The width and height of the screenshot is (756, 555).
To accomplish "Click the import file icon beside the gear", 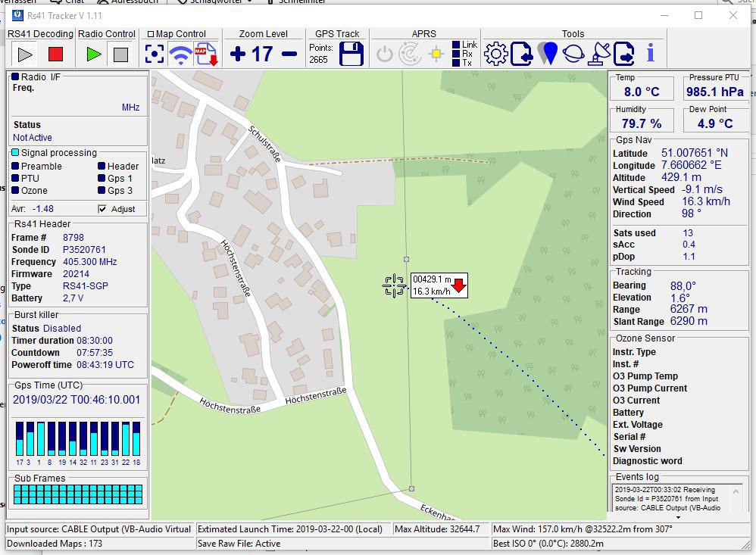I will [x=521, y=54].
